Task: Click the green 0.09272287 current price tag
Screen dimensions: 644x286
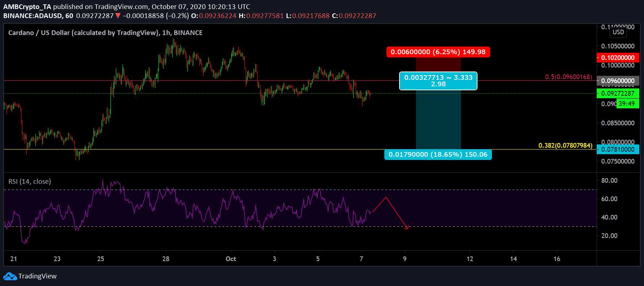Action: point(618,94)
